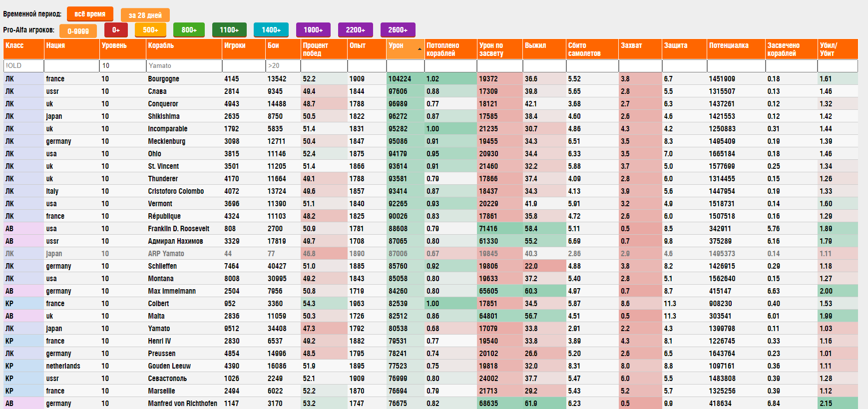Sort table by Игроки column header
Screen dimensions: 868x409
[244, 49]
